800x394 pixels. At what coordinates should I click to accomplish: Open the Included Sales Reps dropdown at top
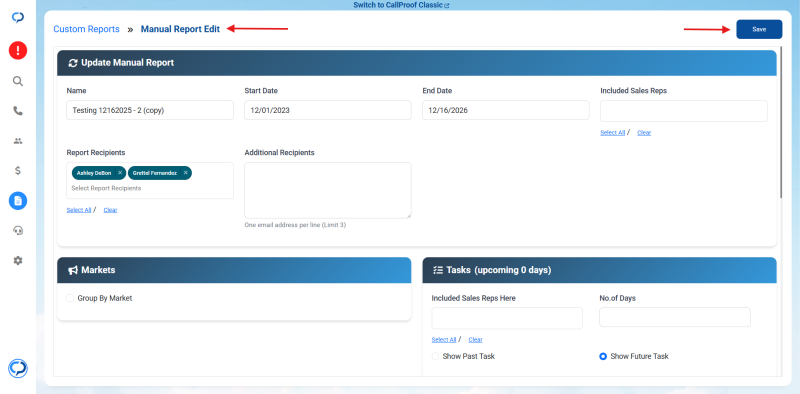(684, 111)
